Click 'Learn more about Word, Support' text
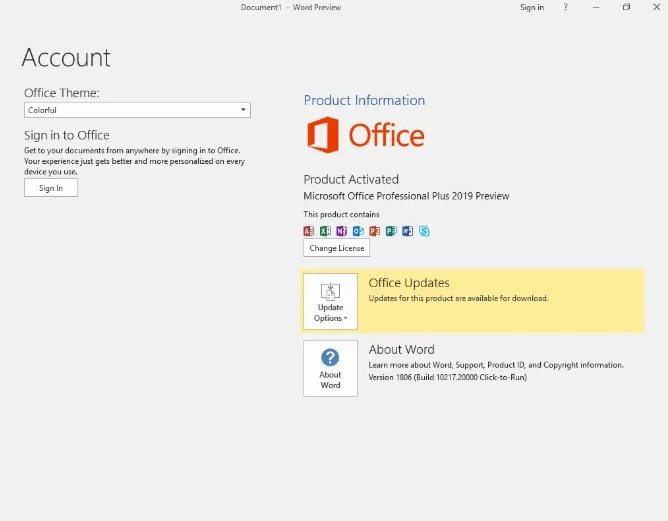Viewport: 668px width, 521px height. click(496, 365)
